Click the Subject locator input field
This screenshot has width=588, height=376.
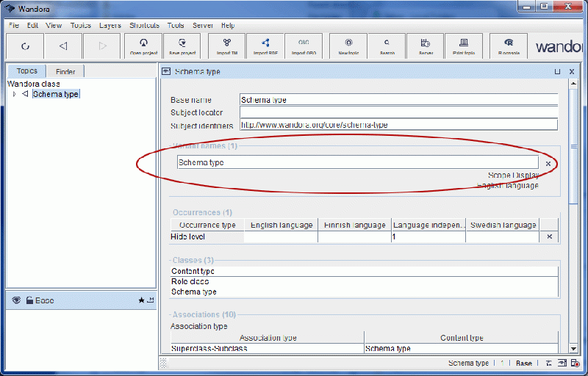pyautogui.click(x=398, y=112)
